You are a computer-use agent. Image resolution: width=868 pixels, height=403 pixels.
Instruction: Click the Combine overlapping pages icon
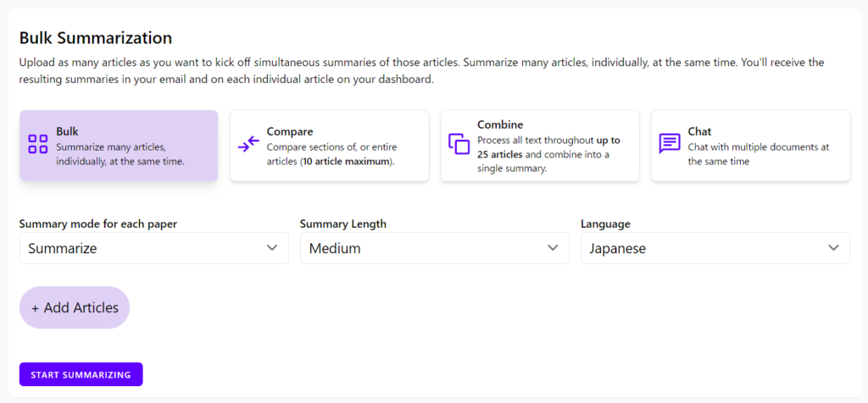pyautogui.click(x=459, y=144)
